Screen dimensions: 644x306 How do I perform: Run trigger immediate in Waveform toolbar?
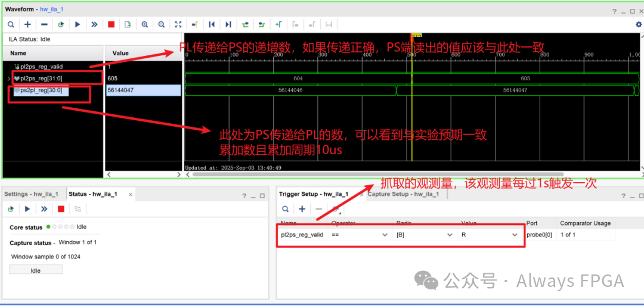94,24
